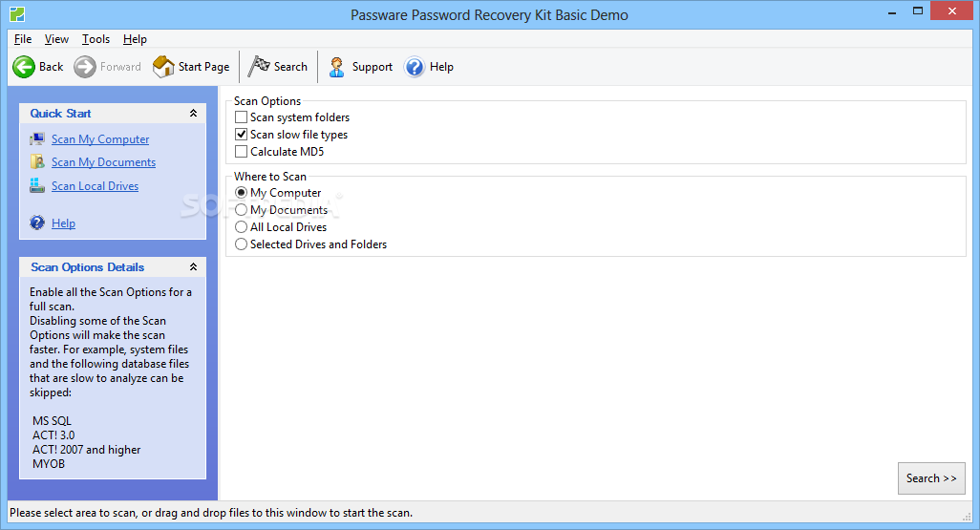Click the Start Page house icon

[163, 66]
